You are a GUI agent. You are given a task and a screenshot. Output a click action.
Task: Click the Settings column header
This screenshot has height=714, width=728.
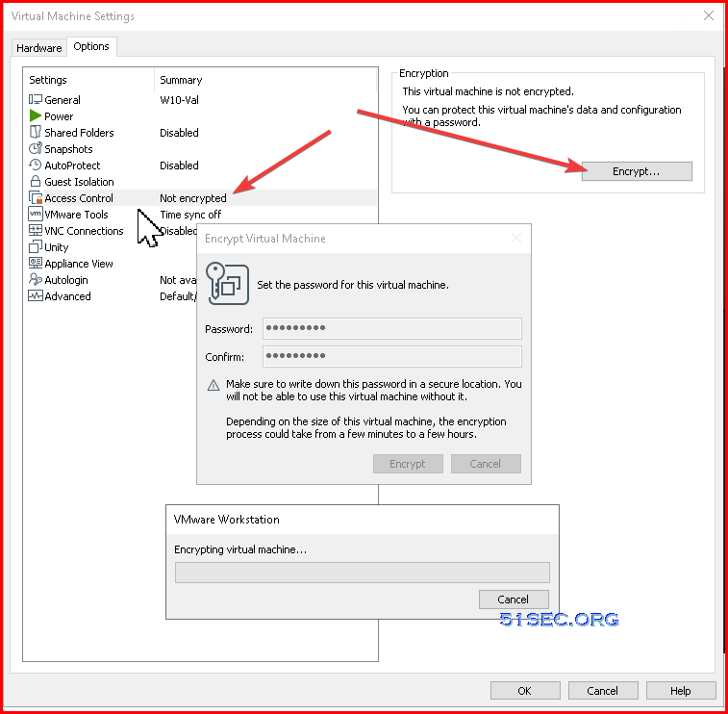point(89,80)
